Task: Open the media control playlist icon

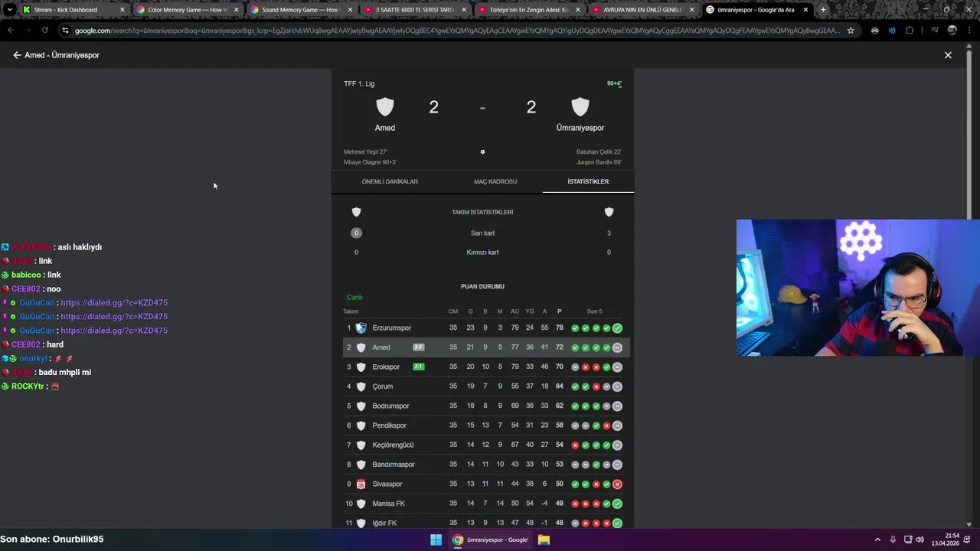Action: (935, 31)
